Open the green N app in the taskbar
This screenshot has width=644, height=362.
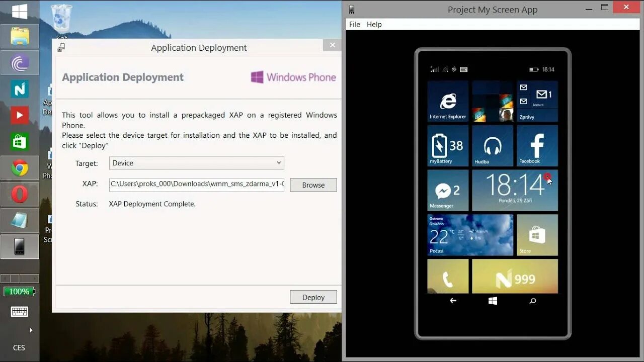pyautogui.click(x=20, y=89)
